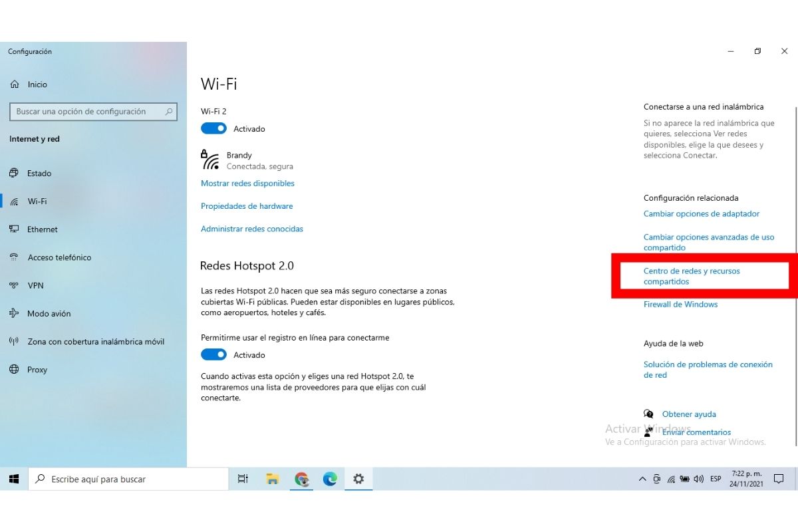Image resolution: width=798 pixels, height=532 pixels.
Task: Click the Wi-Fi sidebar icon
Action: [14, 201]
